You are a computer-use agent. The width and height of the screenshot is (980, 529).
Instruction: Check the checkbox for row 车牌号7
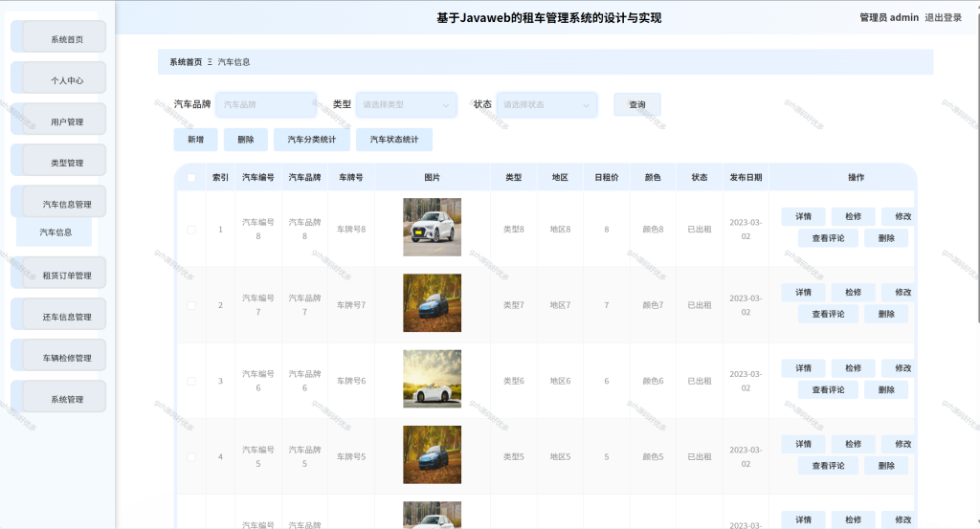coord(191,305)
